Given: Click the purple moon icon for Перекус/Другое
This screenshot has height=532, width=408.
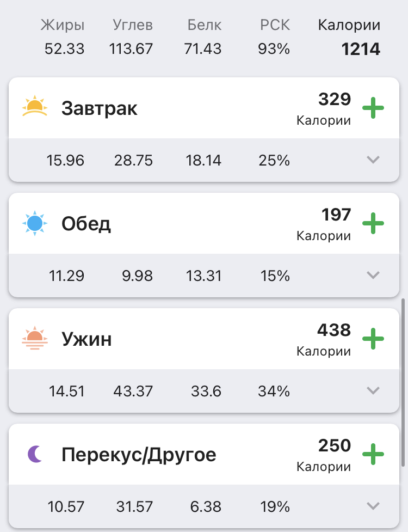Looking at the screenshot, I should [35, 454].
